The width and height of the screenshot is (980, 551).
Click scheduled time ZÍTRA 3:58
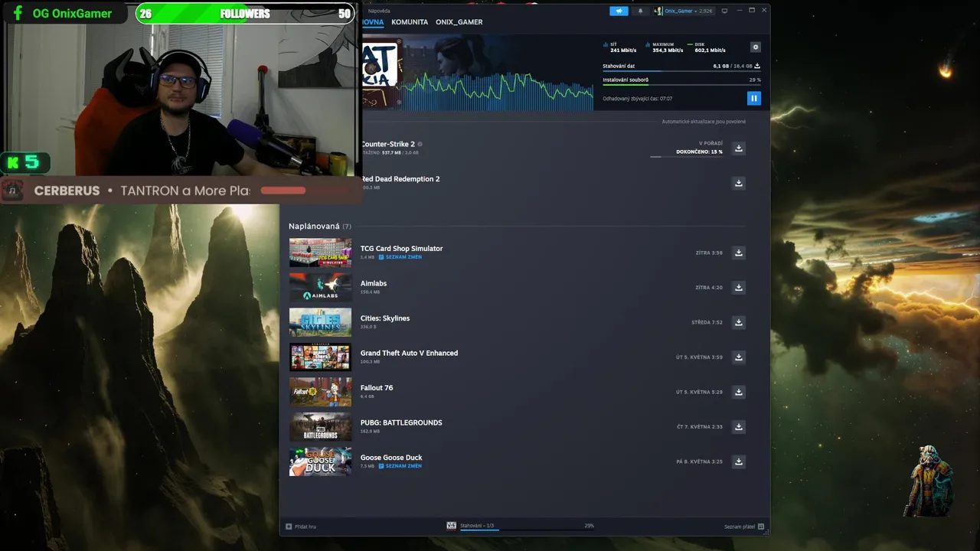pos(709,253)
